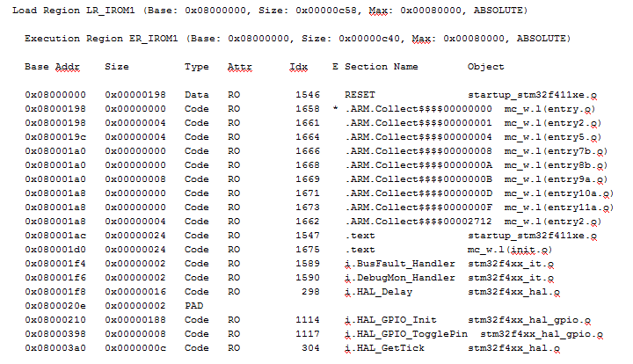Click .ARM.Collect$$$$00000000 section name
The height and width of the screenshot is (364, 633).
418,109
